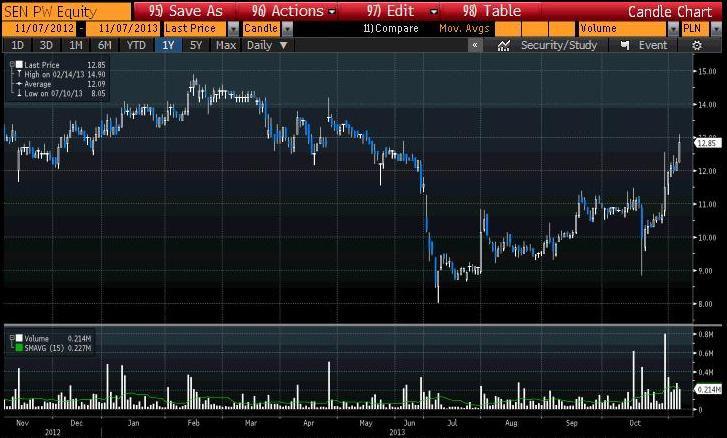727x438 pixels.
Task: Select the 1M range tab
Action: coord(75,45)
